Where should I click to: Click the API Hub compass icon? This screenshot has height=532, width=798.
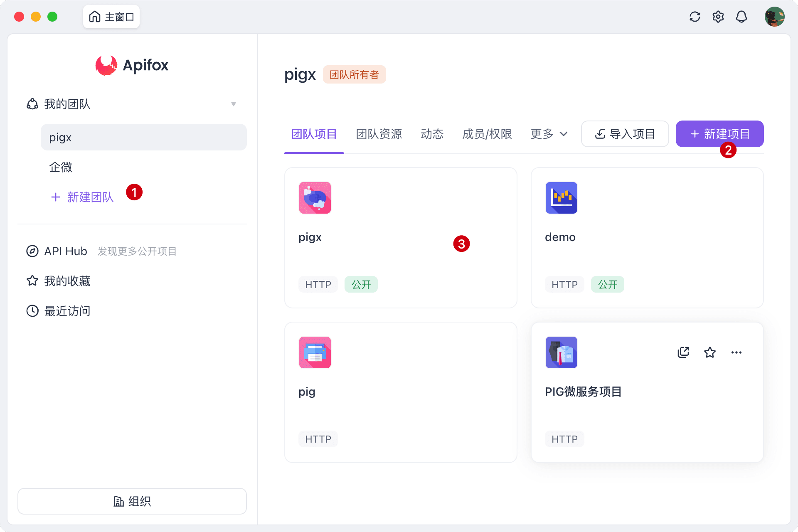pos(32,251)
